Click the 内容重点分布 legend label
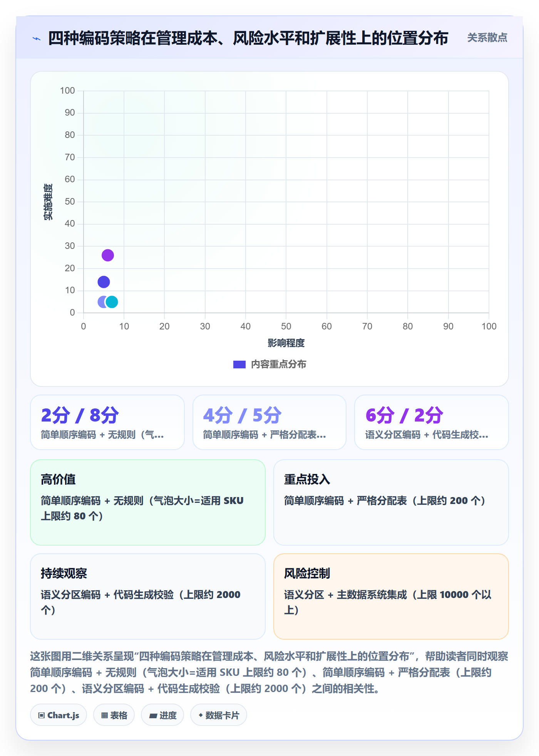The width and height of the screenshot is (539, 756). tap(278, 365)
